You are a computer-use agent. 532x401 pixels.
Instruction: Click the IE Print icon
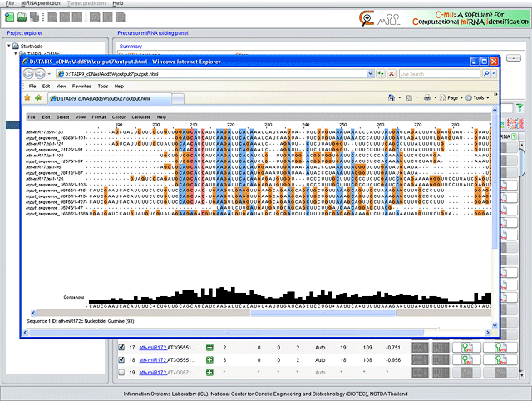pos(426,98)
